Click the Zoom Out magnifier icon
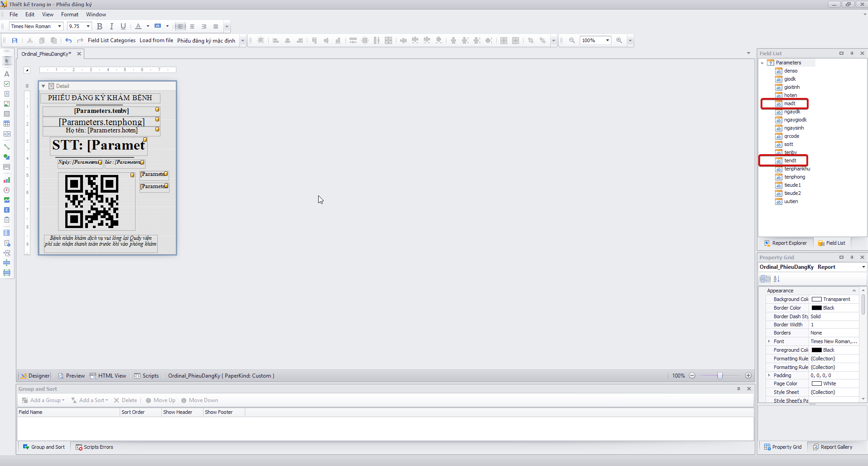 572,40
